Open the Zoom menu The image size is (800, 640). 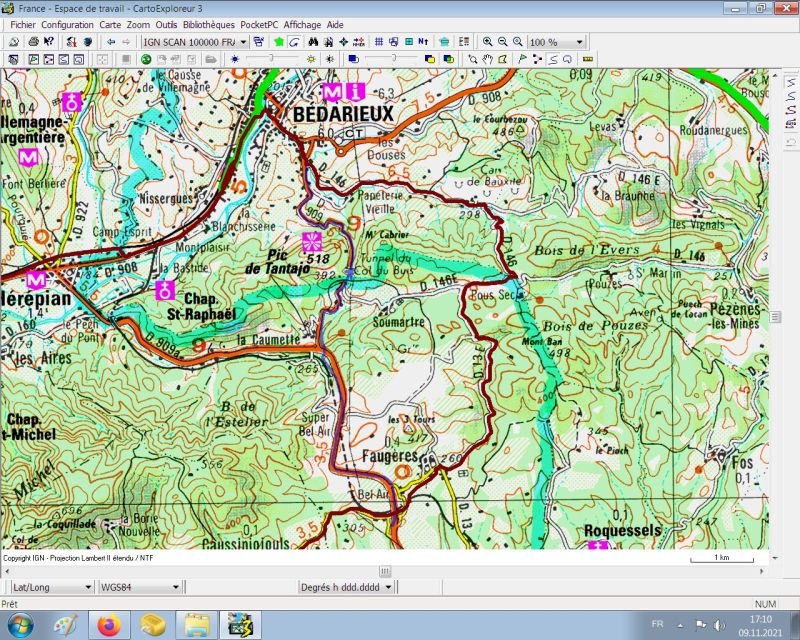pos(138,24)
